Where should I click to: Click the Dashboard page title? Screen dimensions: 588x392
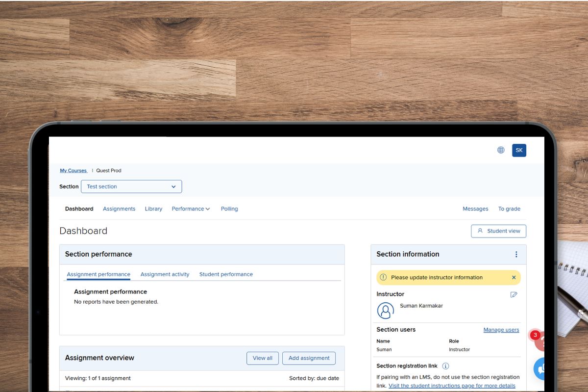(x=83, y=231)
